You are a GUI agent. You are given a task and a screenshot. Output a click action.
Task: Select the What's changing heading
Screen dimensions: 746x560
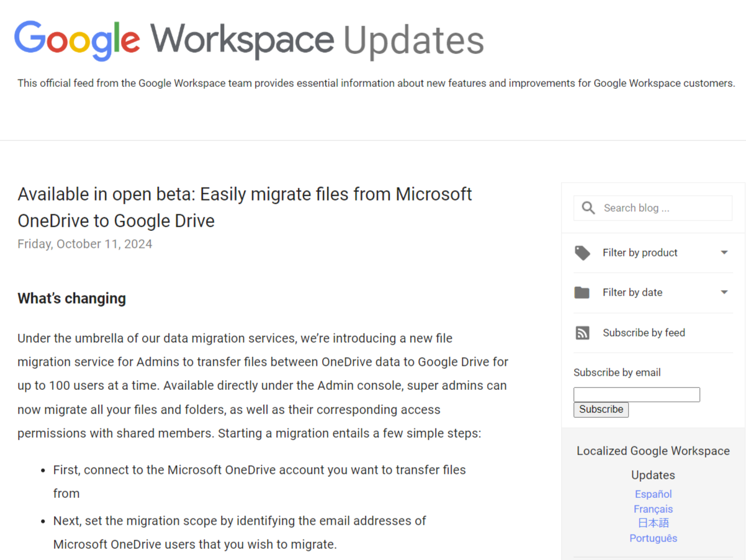[71, 298]
